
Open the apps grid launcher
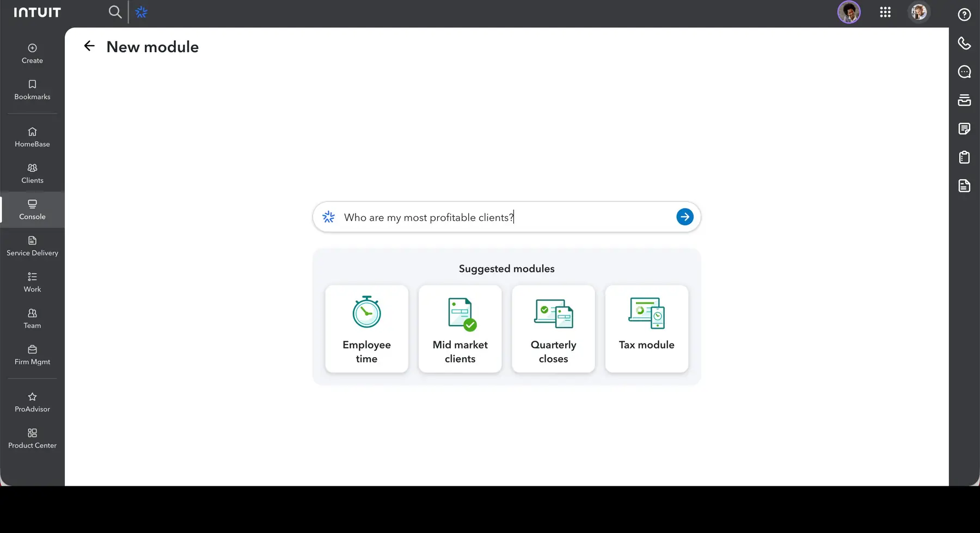pos(885,12)
